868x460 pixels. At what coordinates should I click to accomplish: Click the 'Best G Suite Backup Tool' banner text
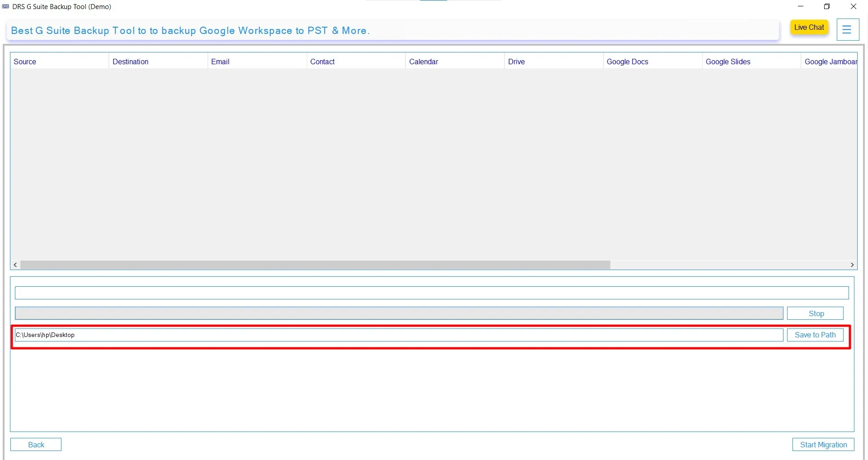point(190,30)
